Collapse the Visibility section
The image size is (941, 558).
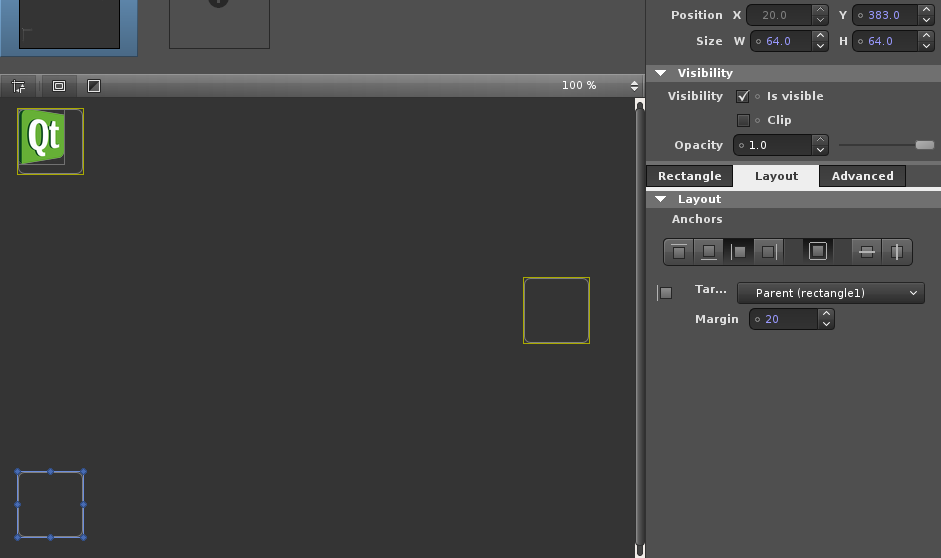pyautogui.click(x=660, y=73)
